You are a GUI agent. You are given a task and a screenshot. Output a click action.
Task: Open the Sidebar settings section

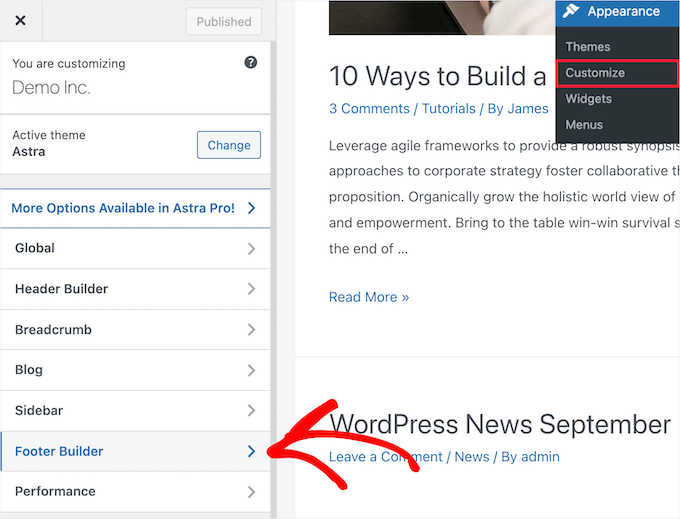[135, 410]
